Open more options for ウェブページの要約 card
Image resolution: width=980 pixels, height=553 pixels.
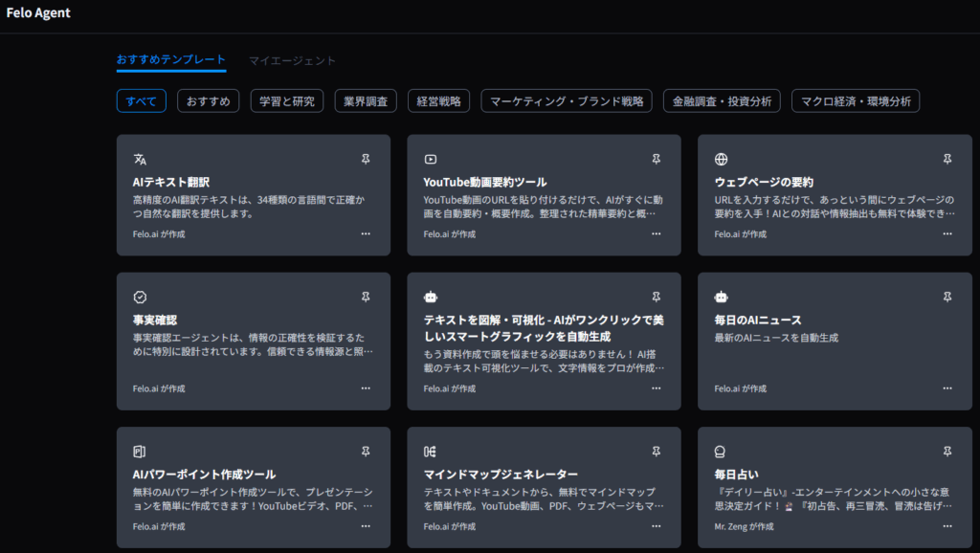point(947,233)
